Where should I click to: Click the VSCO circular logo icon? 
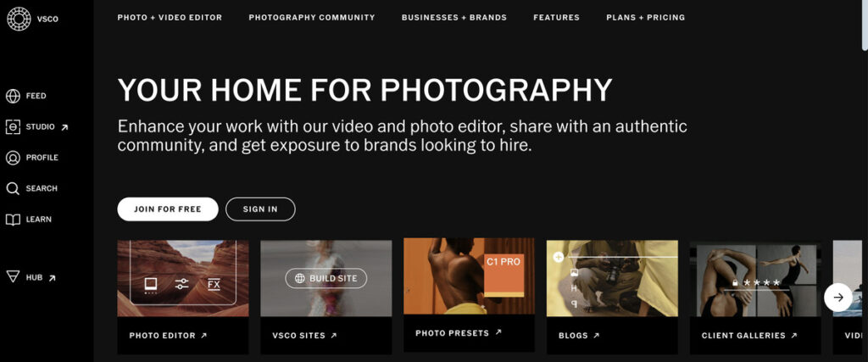[19, 19]
